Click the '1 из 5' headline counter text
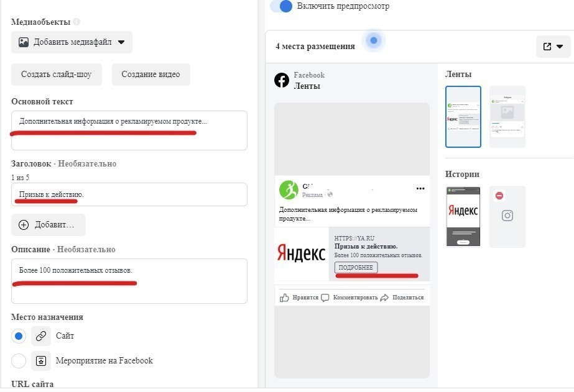This screenshot has width=574, height=392. pyautogui.click(x=20, y=178)
